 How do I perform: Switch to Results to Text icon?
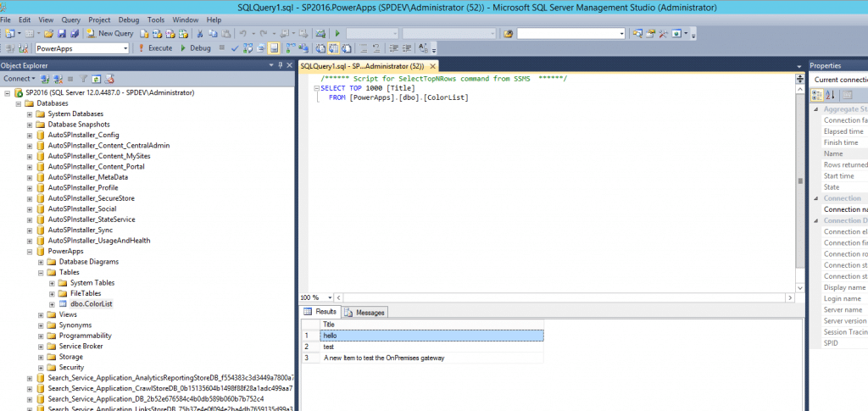coord(320,48)
